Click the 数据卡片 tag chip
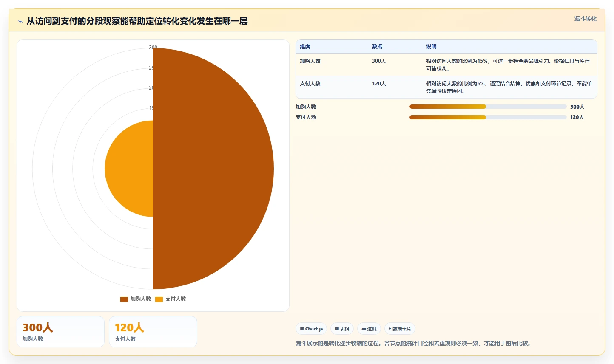 tap(400, 329)
